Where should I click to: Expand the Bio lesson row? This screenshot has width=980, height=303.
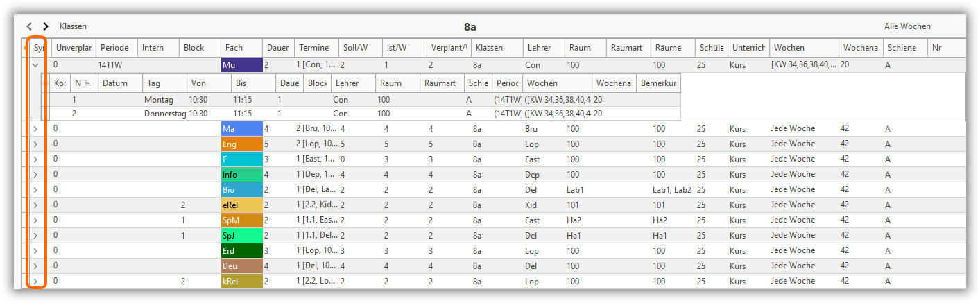pos(35,189)
